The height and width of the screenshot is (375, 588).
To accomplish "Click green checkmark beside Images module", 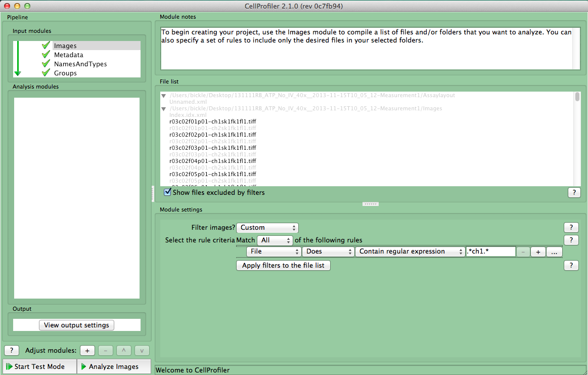I will click(x=46, y=46).
